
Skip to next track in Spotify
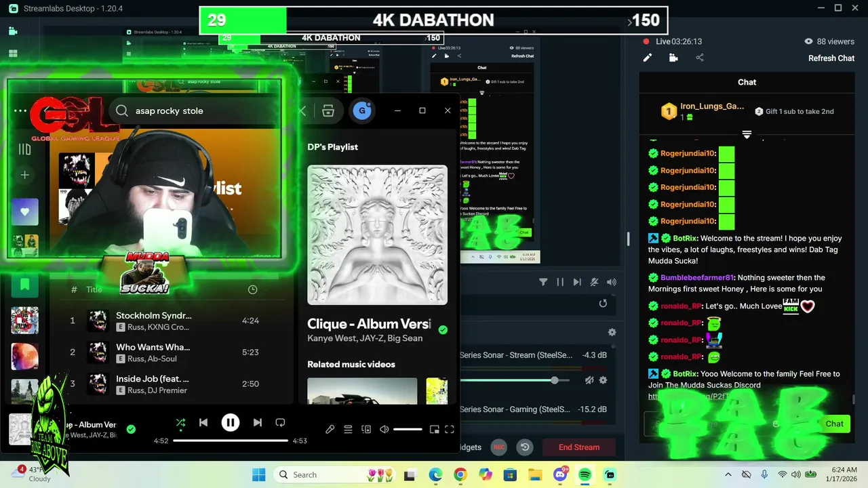(x=258, y=423)
